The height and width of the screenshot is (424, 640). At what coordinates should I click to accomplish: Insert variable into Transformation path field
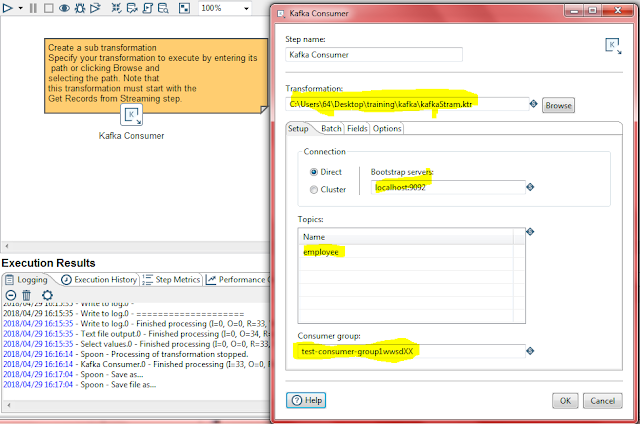point(533,104)
